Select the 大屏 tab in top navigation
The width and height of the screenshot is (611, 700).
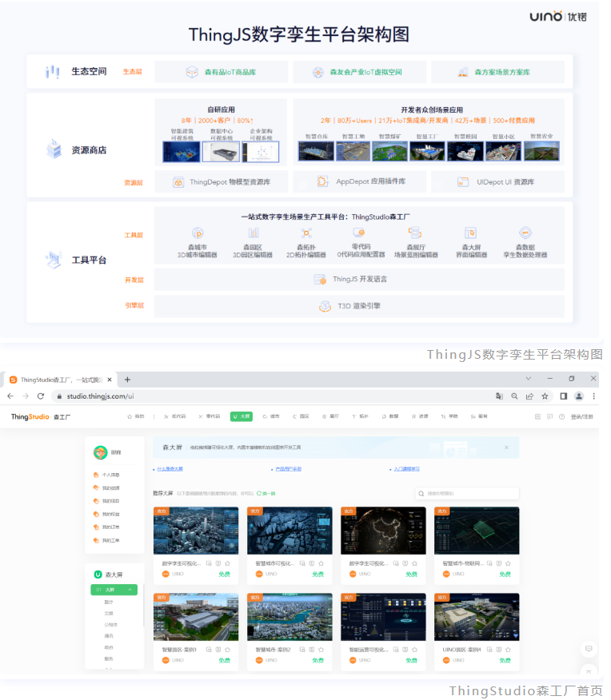(241, 416)
